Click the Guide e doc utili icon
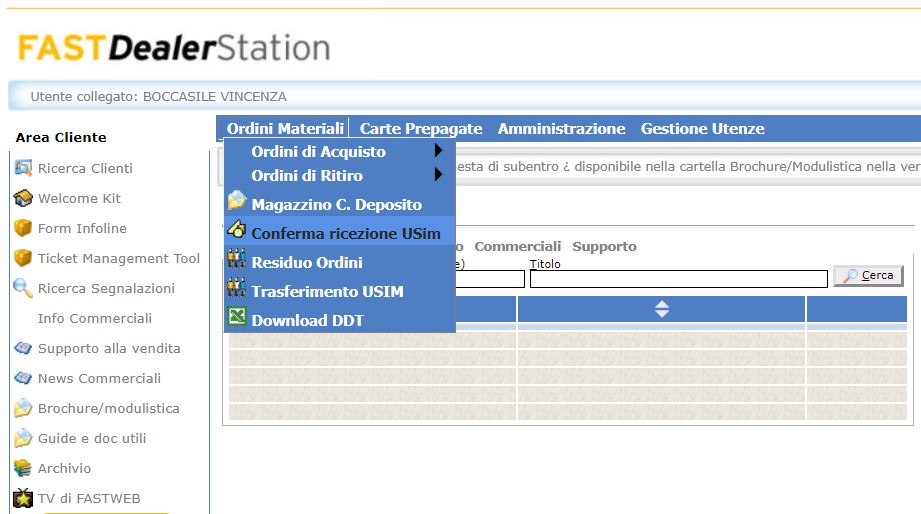 (23, 438)
